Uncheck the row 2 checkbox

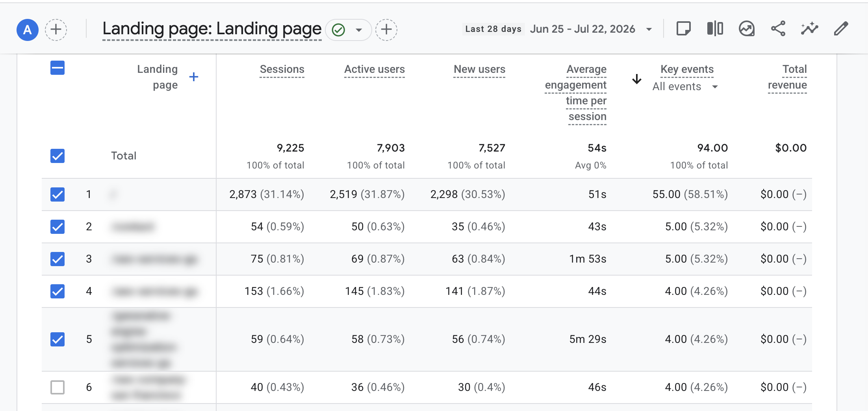coord(57,227)
